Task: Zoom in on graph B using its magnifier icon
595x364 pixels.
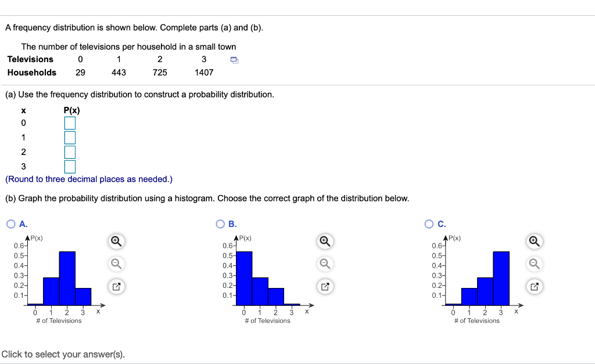Action: (x=325, y=241)
